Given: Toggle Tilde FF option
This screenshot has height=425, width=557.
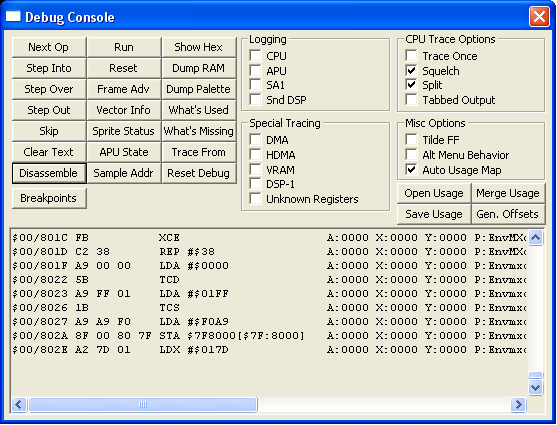Looking at the screenshot, I should [411, 140].
